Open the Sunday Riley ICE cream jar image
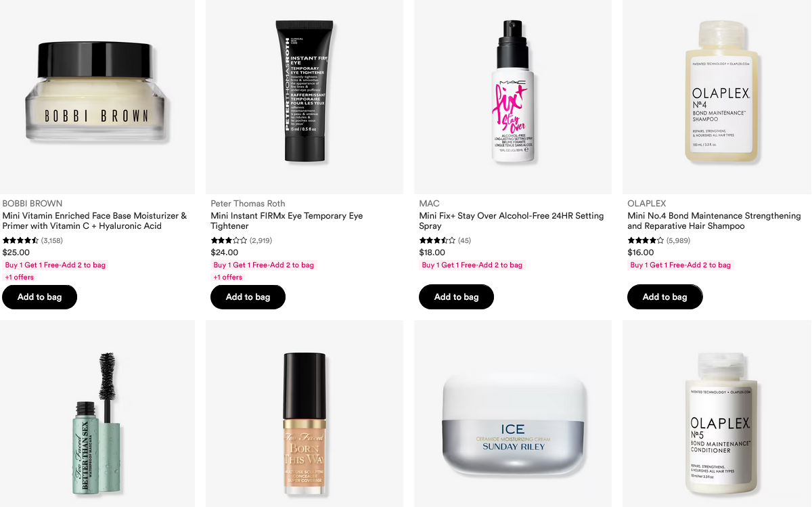Viewport: 812px width, 507px height. point(513,414)
